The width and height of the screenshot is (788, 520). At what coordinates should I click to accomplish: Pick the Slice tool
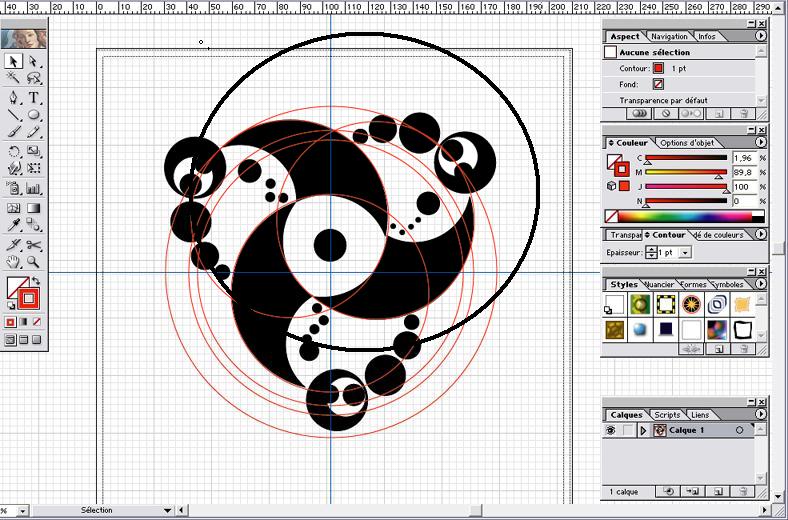tap(14, 245)
